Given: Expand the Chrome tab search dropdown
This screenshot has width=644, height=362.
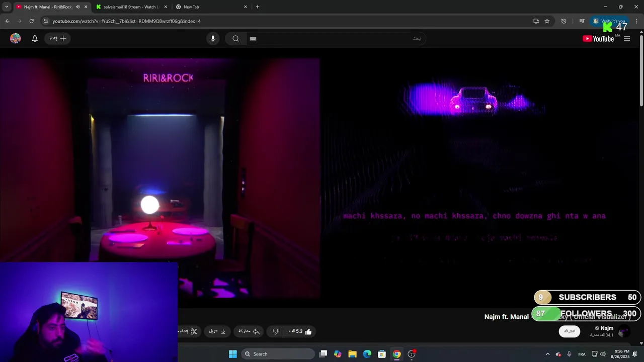Looking at the screenshot, I should [x=7, y=7].
